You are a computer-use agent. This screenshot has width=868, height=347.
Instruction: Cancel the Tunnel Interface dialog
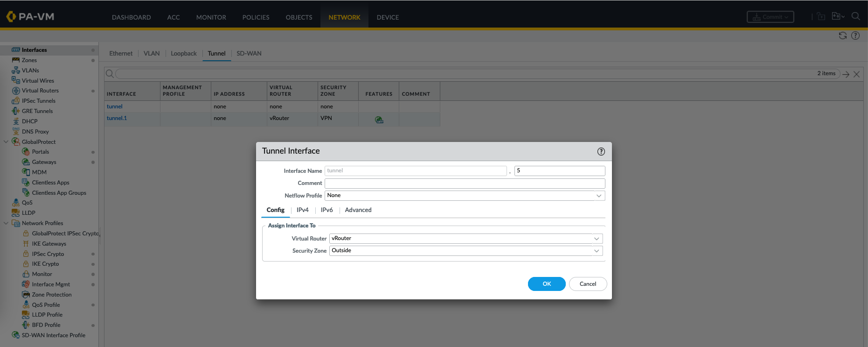(x=587, y=284)
